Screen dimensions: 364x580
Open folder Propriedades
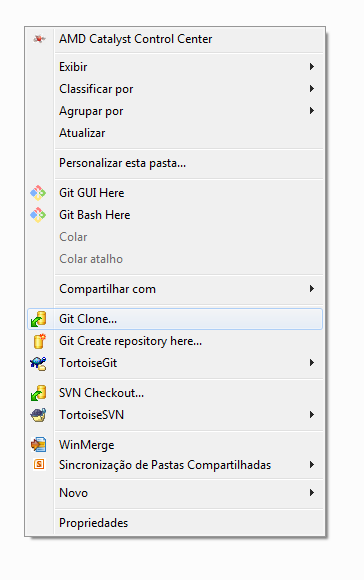click(x=175, y=523)
